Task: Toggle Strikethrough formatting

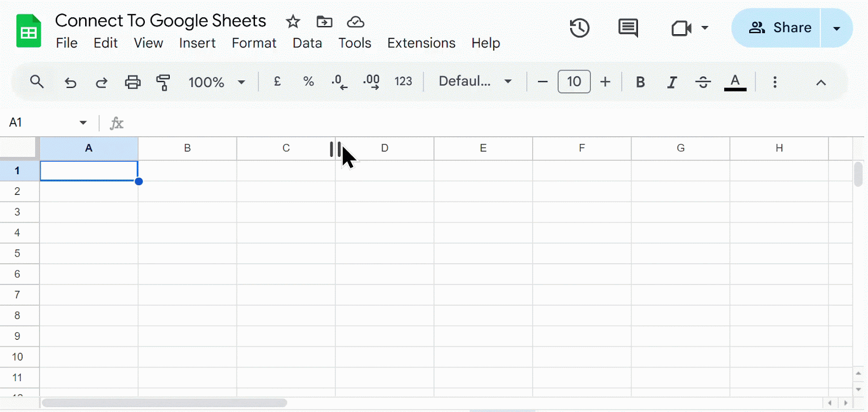Action: click(703, 82)
